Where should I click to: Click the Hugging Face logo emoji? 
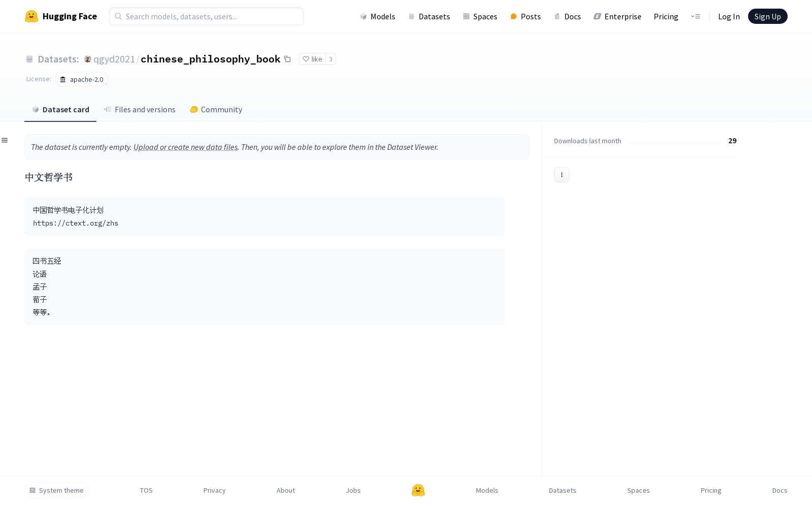pyautogui.click(x=31, y=16)
